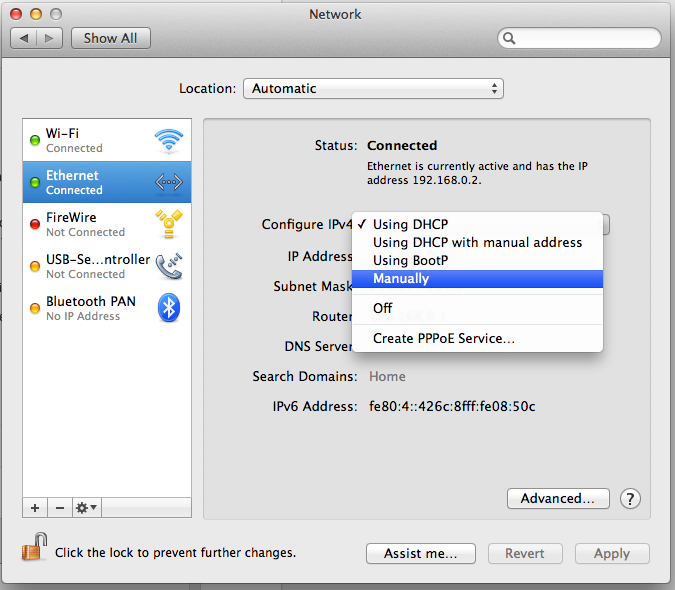Click the padlock icon to prevent changes
The image size is (675, 590).
tap(35, 548)
